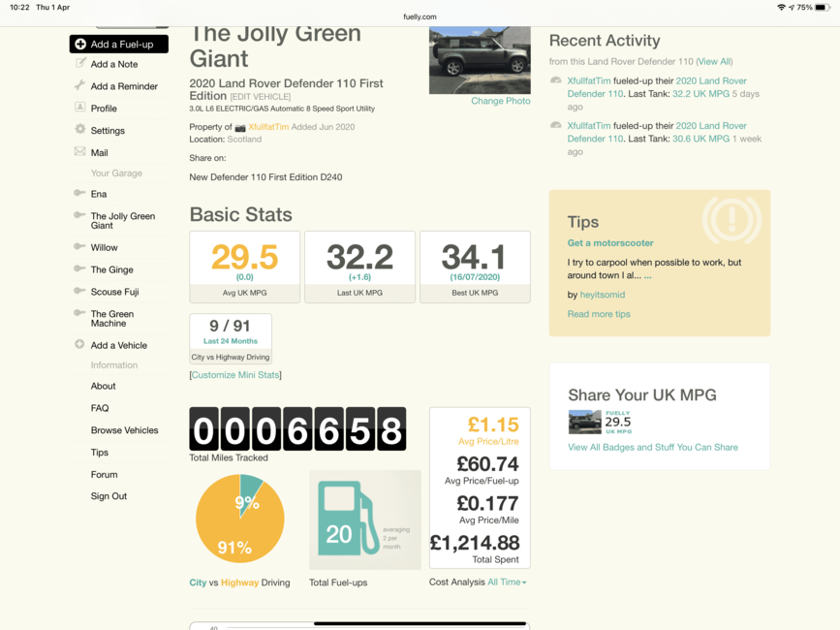Click the Mail envelope icon

[x=79, y=151]
